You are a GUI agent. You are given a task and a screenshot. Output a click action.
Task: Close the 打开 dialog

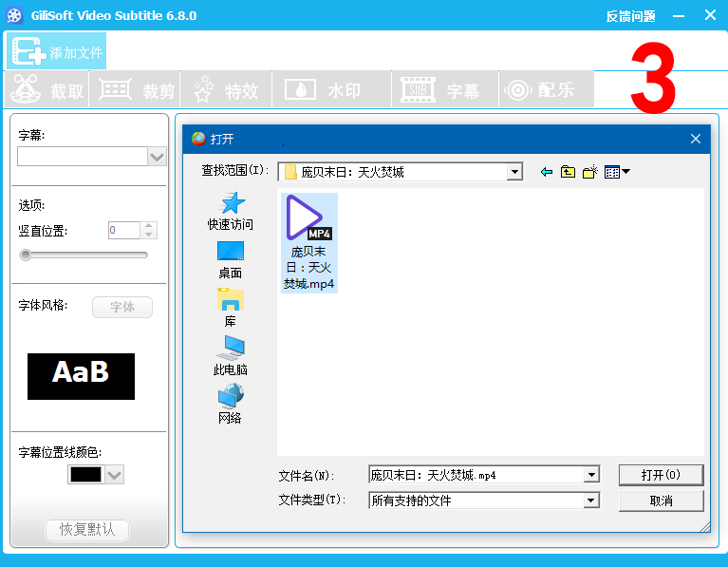[696, 139]
